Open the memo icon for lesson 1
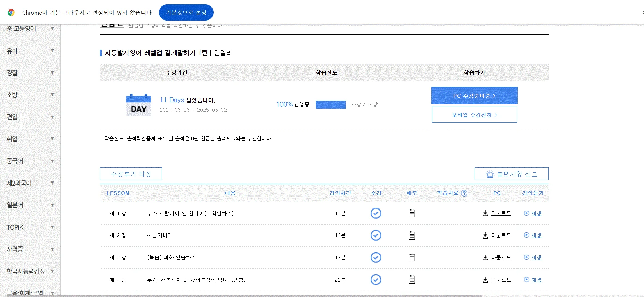 (x=412, y=213)
